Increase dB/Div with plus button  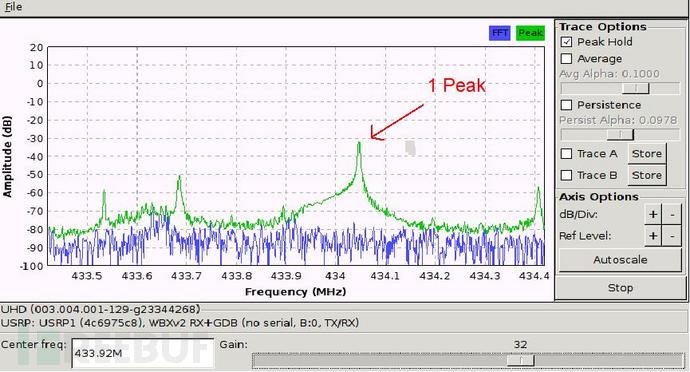pos(653,214)
